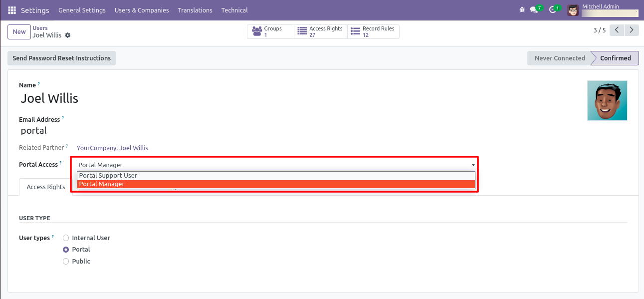644x299 pixels.
Task: Choose Portal Support User option
Action: tap(276, 176)
